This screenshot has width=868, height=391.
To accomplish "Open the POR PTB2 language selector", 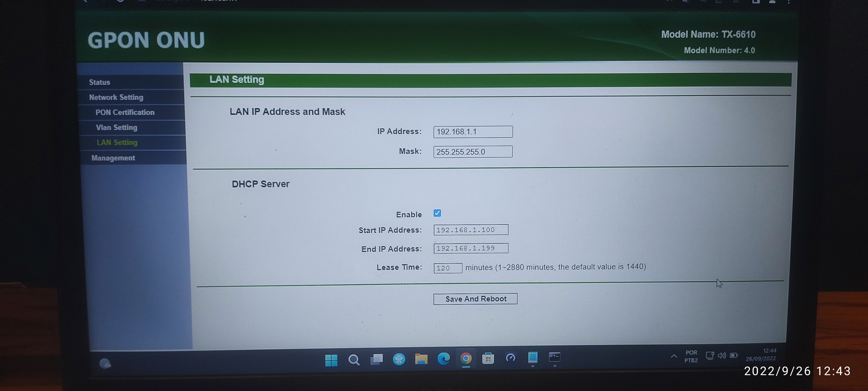I will 691,356.
